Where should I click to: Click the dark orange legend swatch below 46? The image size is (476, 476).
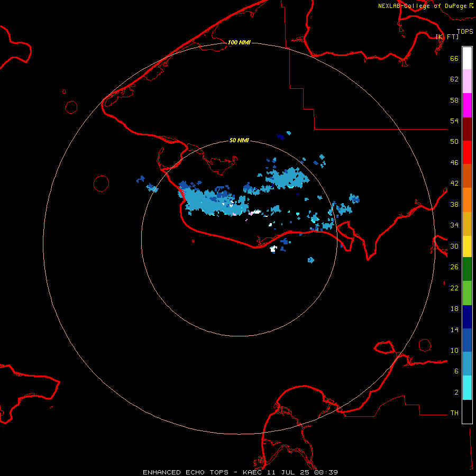[x=467, y=176]
